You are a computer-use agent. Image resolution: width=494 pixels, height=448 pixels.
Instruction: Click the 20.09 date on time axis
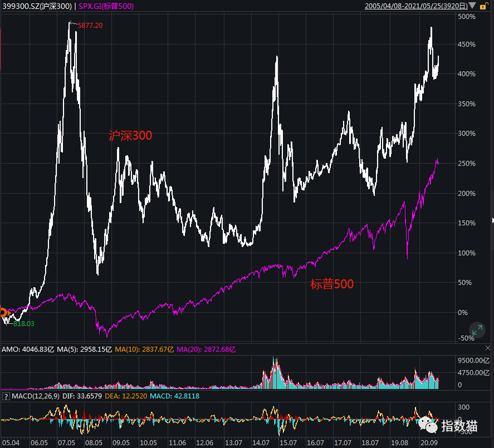point(429,442)
